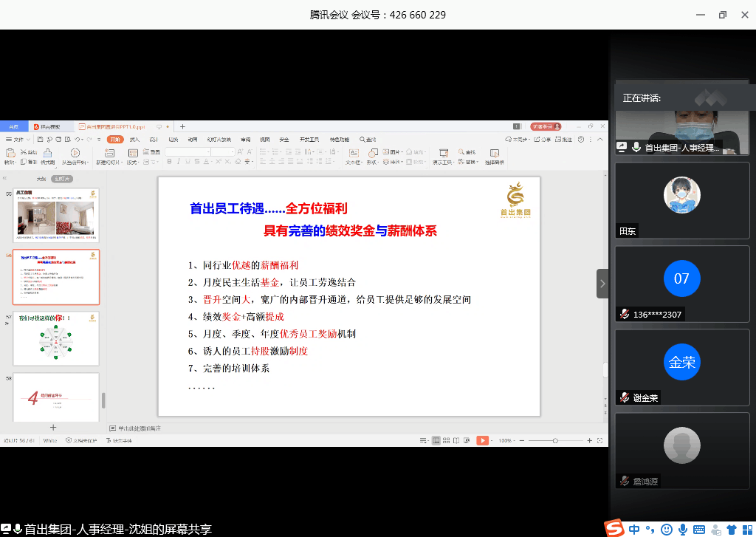The image size is (756, 537).
Task: Click the paste clipboard icon
Action: [x=10, y=153]
